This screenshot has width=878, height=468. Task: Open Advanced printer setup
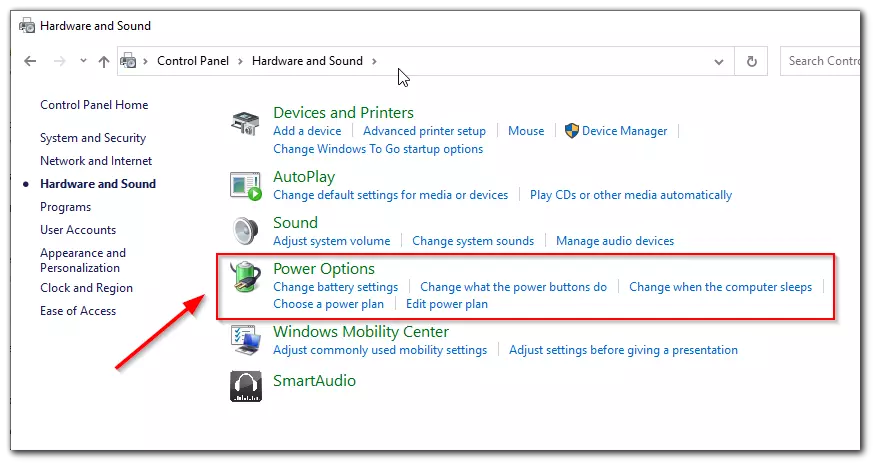coord(424,131)
